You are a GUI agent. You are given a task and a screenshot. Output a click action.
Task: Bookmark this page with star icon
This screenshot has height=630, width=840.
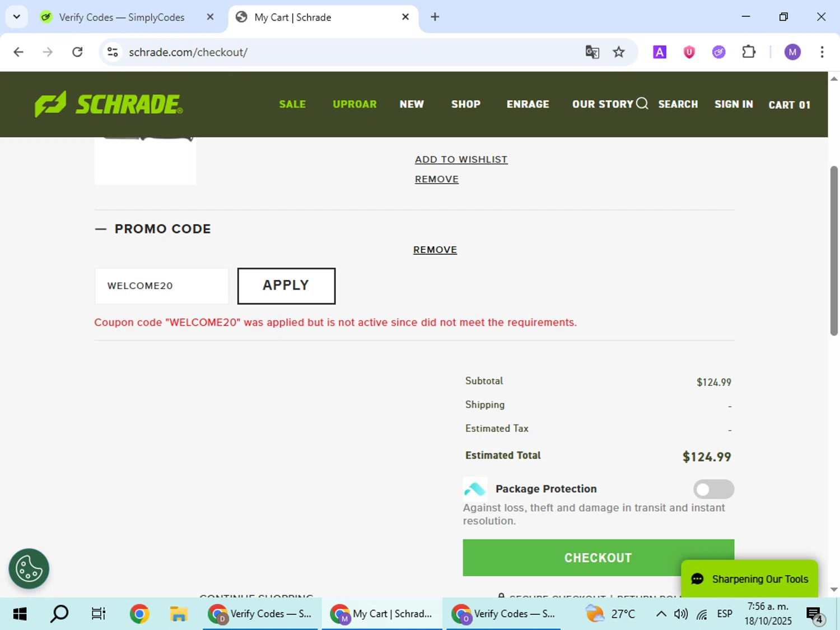coord(619,52)
